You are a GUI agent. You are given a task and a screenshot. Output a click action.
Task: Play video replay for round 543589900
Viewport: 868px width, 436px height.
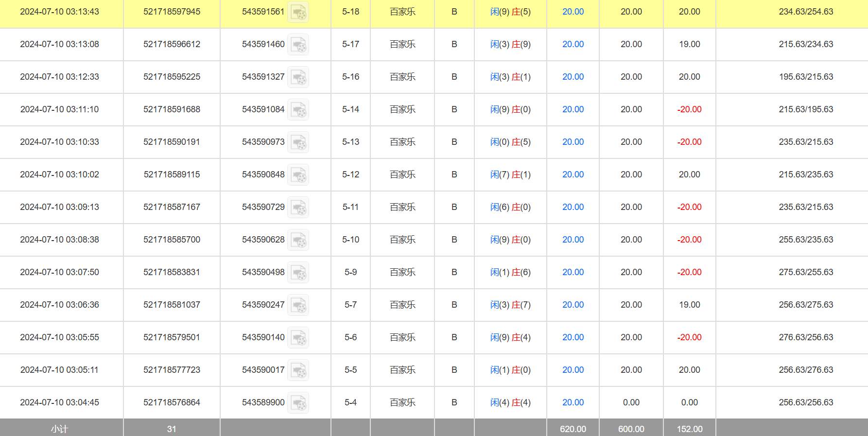298,403
